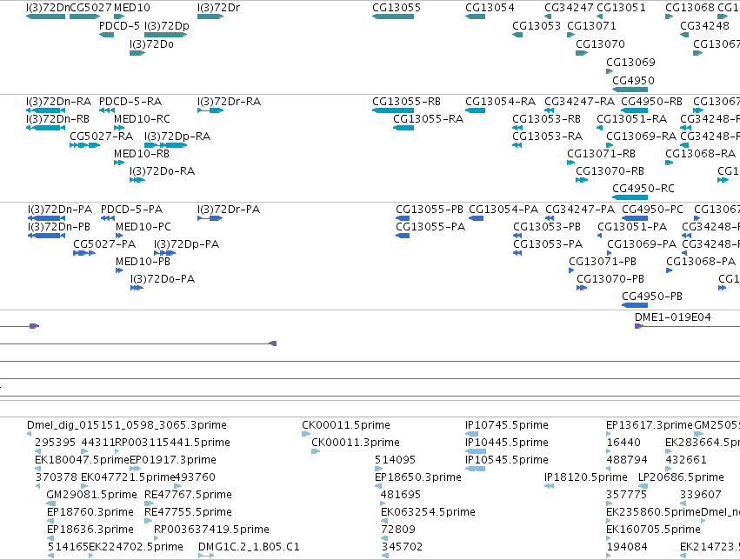Click the CG13053 gene label

click(x=537, y=26)
